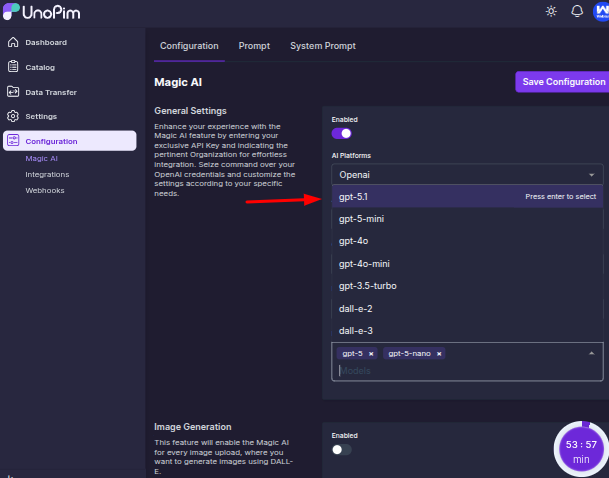
Task: Click the UnoPim logo
Action: pyautogui.click(x=41, y=12)
